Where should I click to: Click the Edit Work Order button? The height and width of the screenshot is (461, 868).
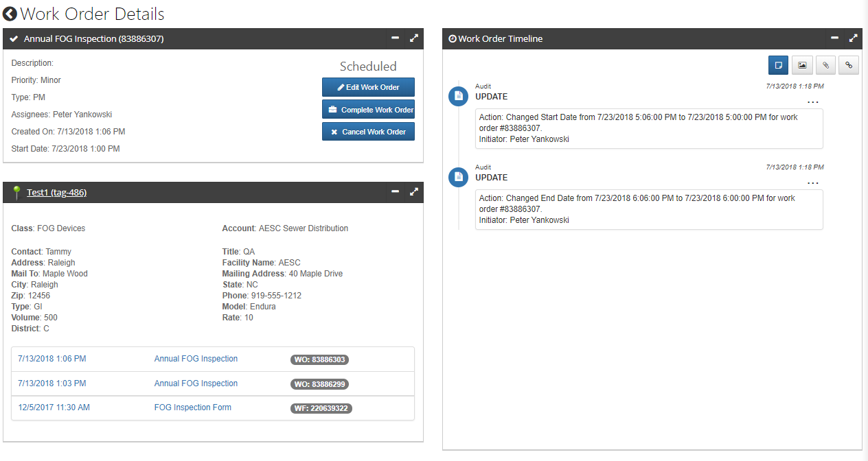pyautogui.click(x=368, y=88)
